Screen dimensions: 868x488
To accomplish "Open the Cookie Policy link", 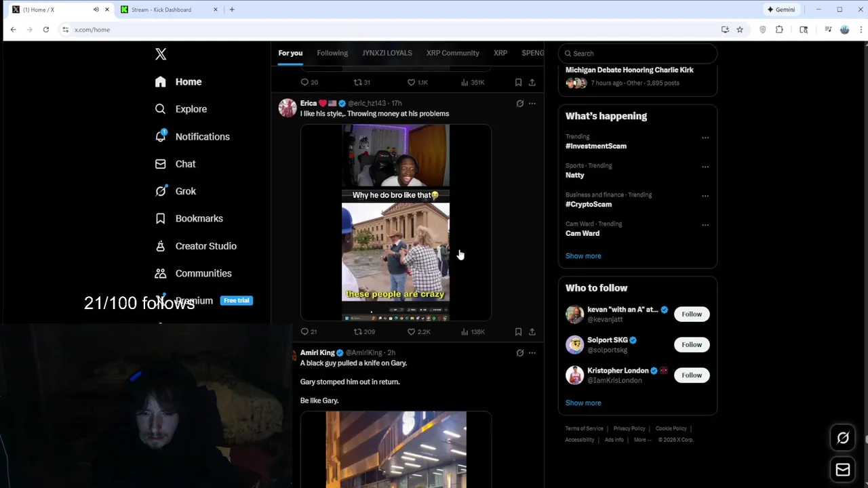I will pos(671,428).
